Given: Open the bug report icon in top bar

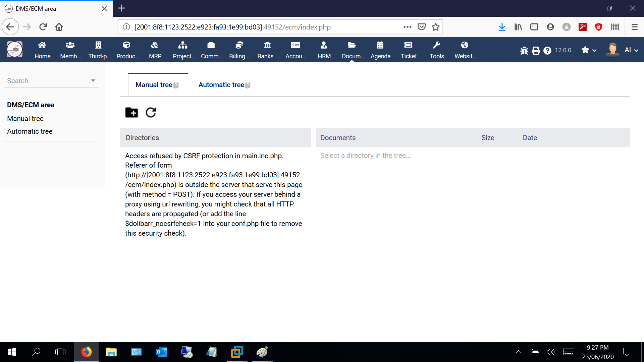Looking at the screenshot, I should tap(524, 51).
